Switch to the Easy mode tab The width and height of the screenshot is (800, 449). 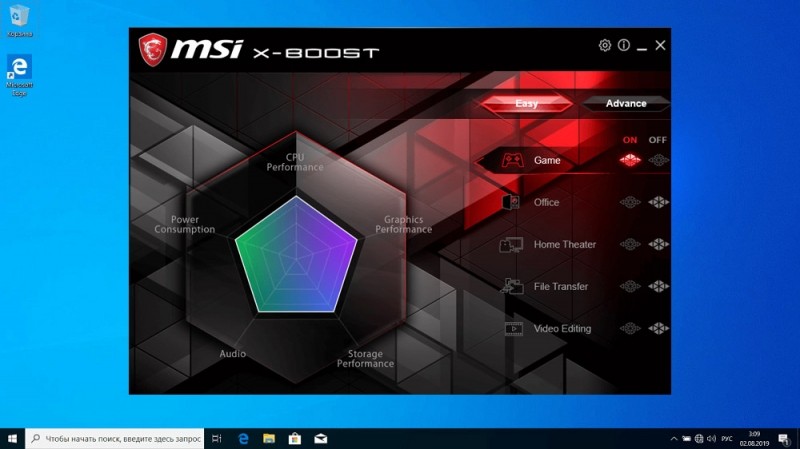[527, 104]
